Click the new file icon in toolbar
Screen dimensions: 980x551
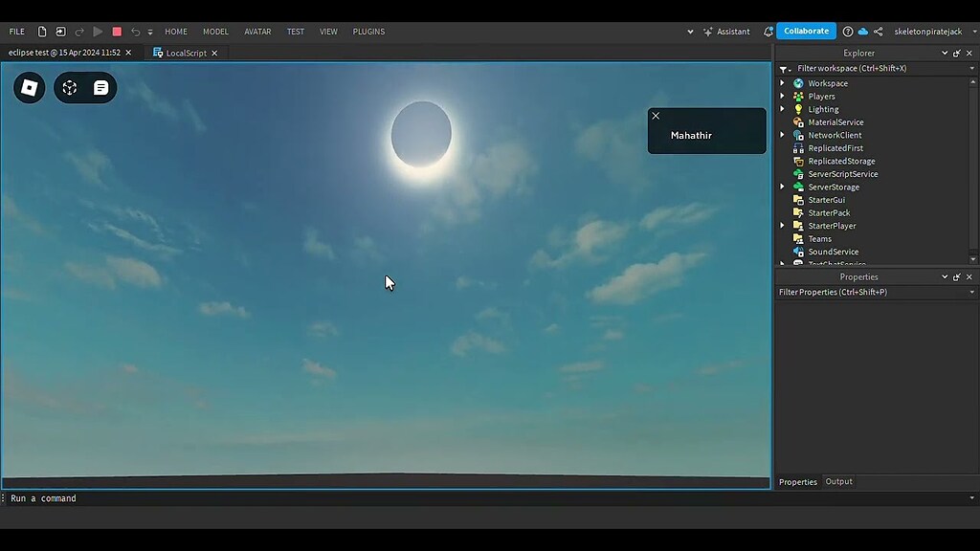click(x=42, y=32)
